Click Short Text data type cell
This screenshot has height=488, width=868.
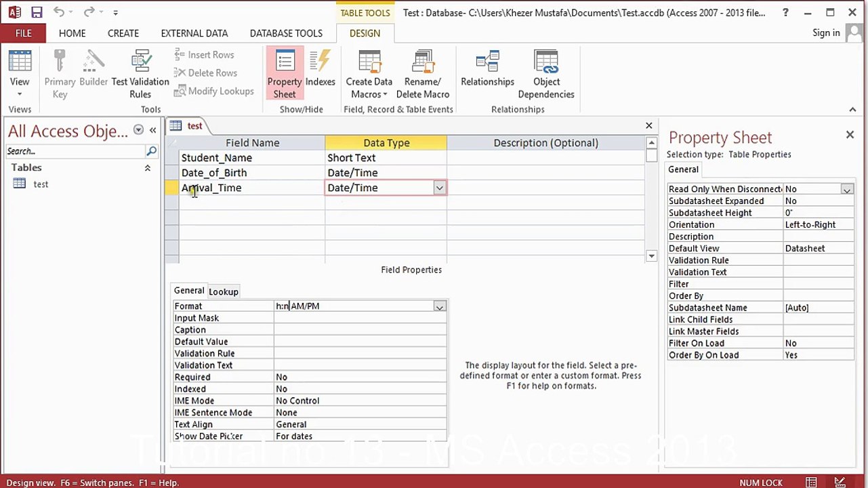tap(386, 158)
